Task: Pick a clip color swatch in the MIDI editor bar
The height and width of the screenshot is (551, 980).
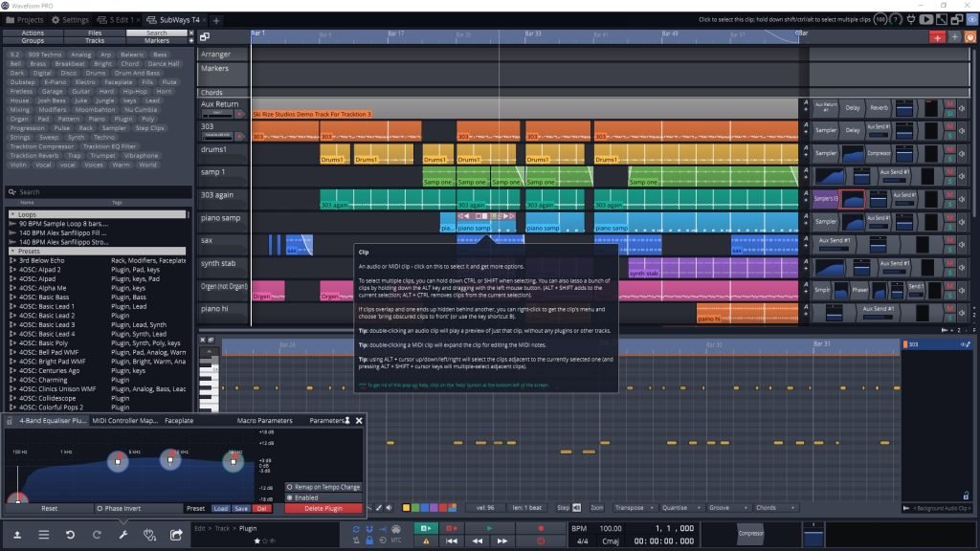Action: pos(407,507)
